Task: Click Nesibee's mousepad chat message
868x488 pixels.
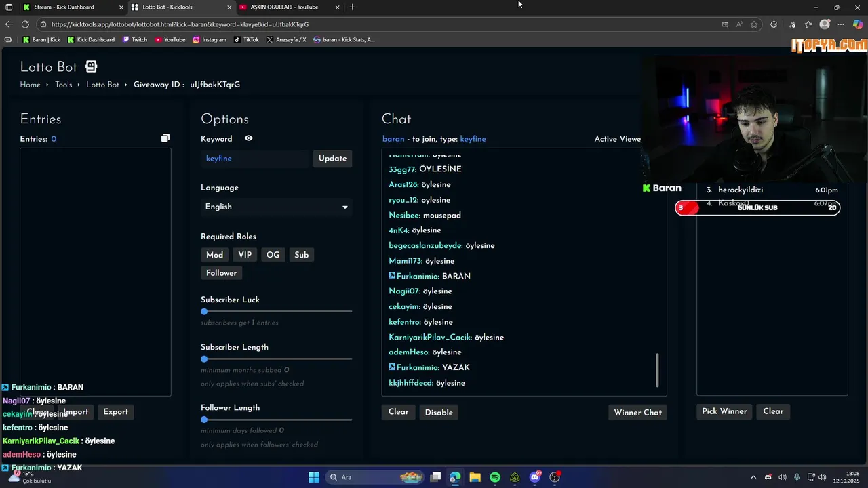Action: point(441,215)
